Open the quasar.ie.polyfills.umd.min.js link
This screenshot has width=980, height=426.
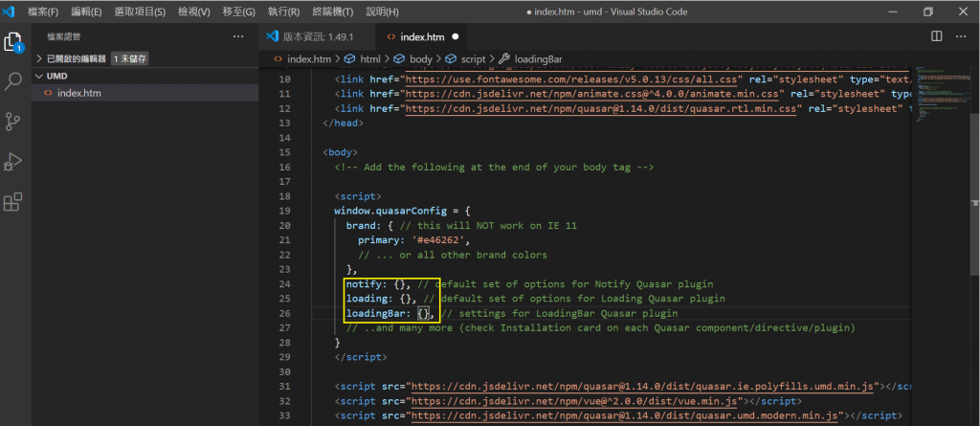[642, 387]
